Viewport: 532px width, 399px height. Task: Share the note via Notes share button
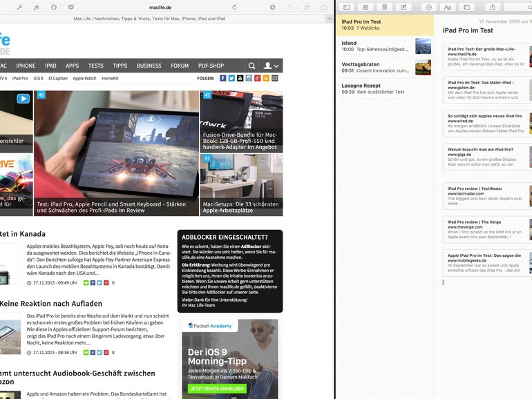(x=493, y=7)
